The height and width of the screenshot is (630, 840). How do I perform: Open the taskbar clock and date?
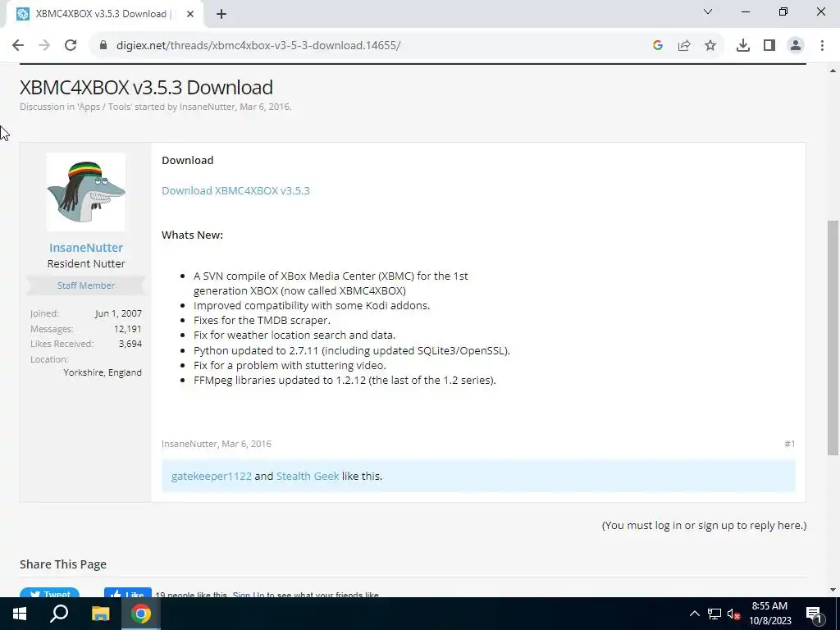[769, 614]
